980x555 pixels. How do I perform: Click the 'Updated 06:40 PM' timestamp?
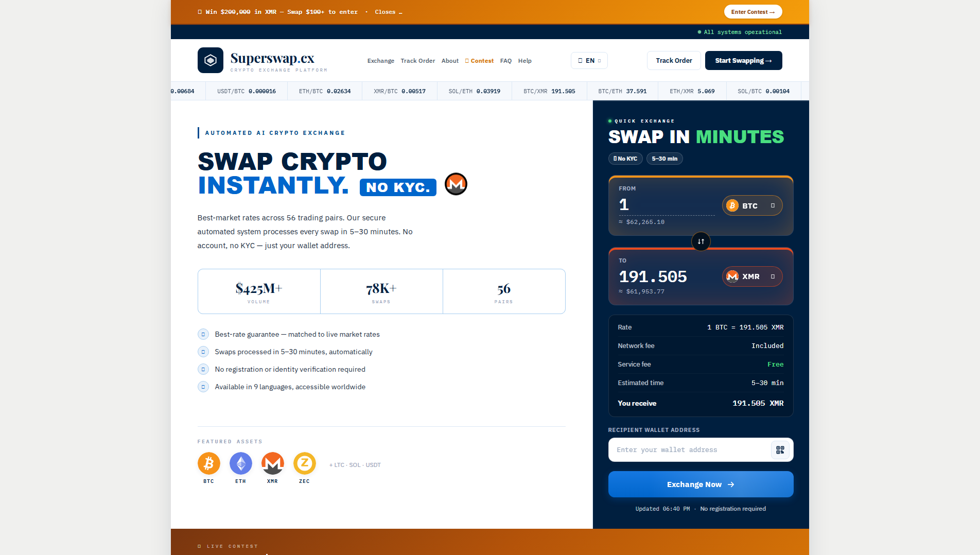(x=662, y=509)
